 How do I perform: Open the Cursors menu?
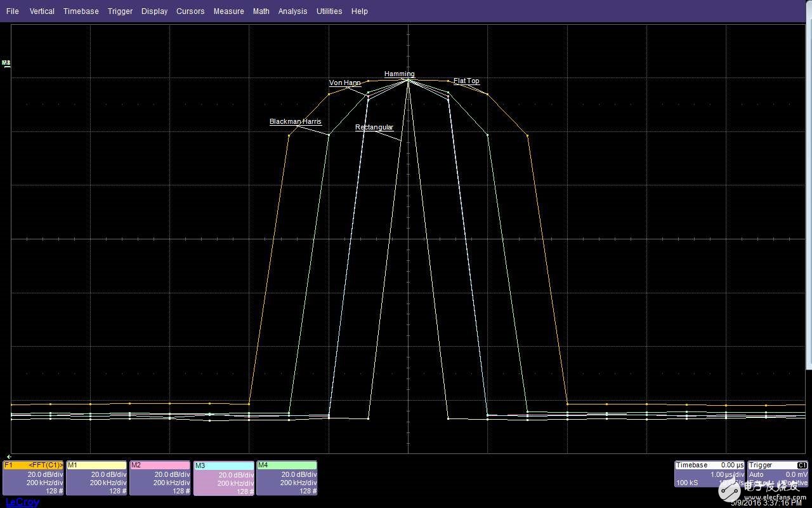click(x=190, y=11)
